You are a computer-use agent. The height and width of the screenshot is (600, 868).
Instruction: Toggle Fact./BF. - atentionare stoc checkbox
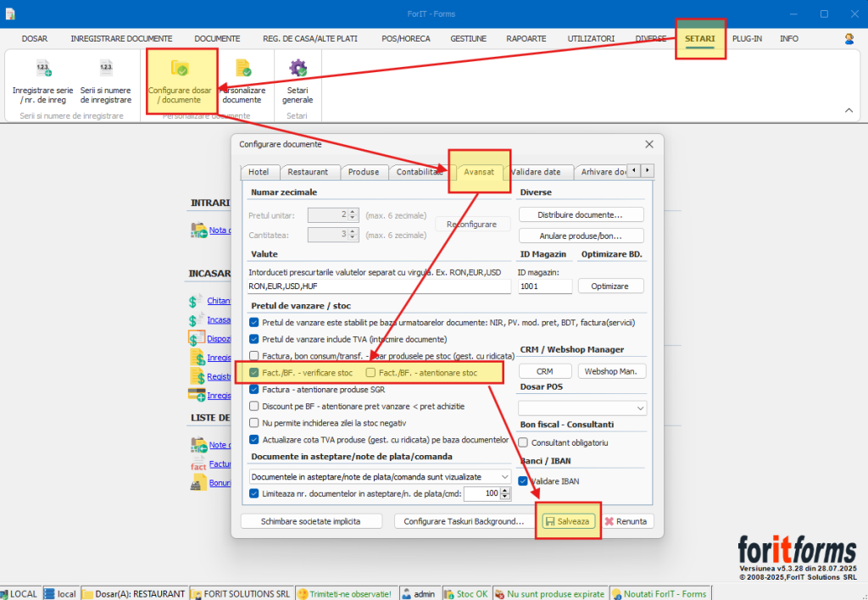click(x=370, y=373)
